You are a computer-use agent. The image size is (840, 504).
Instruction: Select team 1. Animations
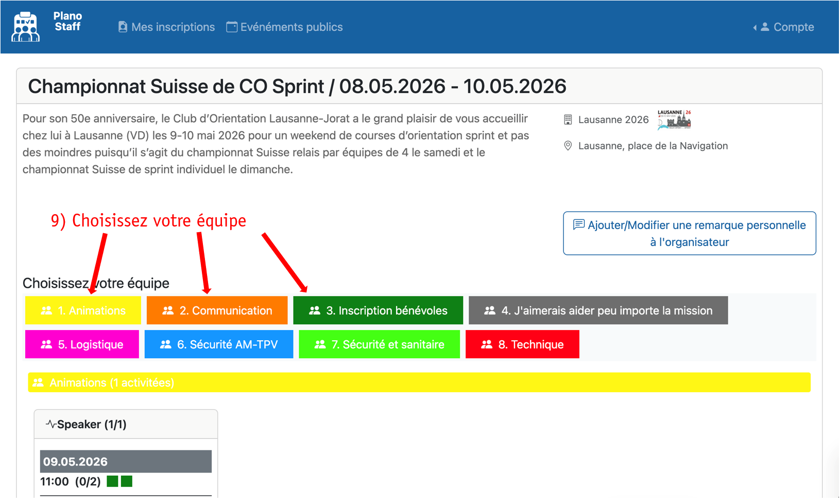[x=83, y=310]
